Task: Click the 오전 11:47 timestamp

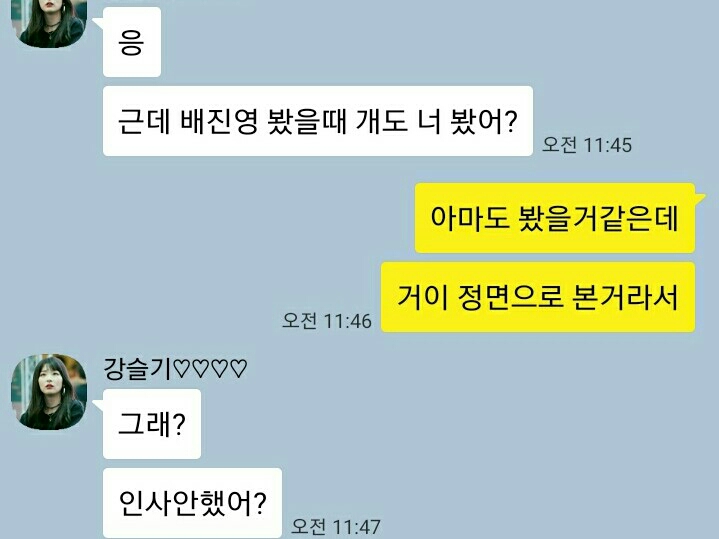Action: tap(336, 527)
